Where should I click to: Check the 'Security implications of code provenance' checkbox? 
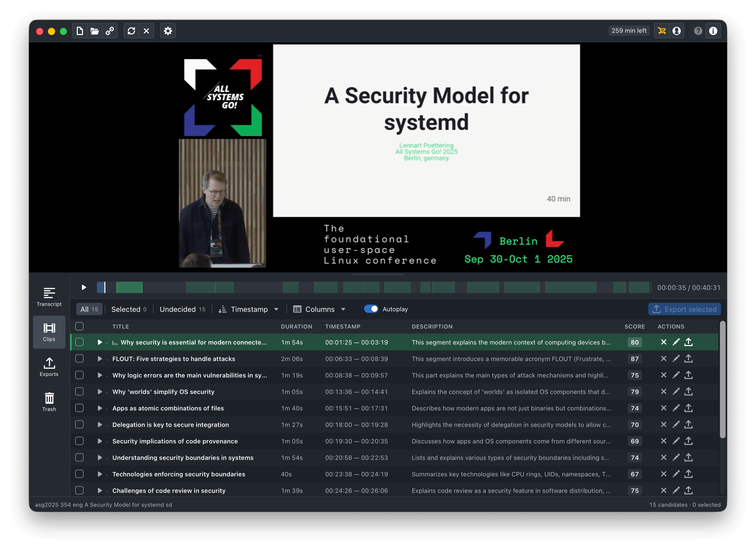pos(79,441)
